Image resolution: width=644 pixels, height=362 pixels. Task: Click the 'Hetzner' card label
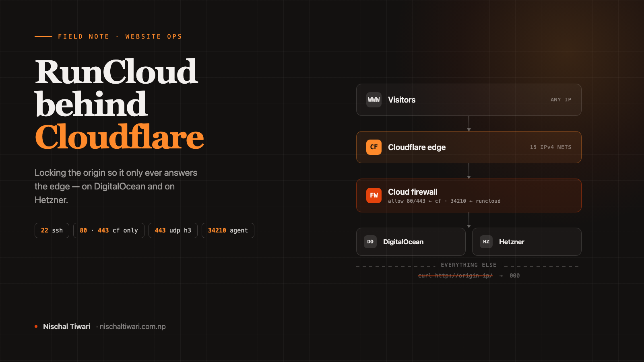[512, 242]
